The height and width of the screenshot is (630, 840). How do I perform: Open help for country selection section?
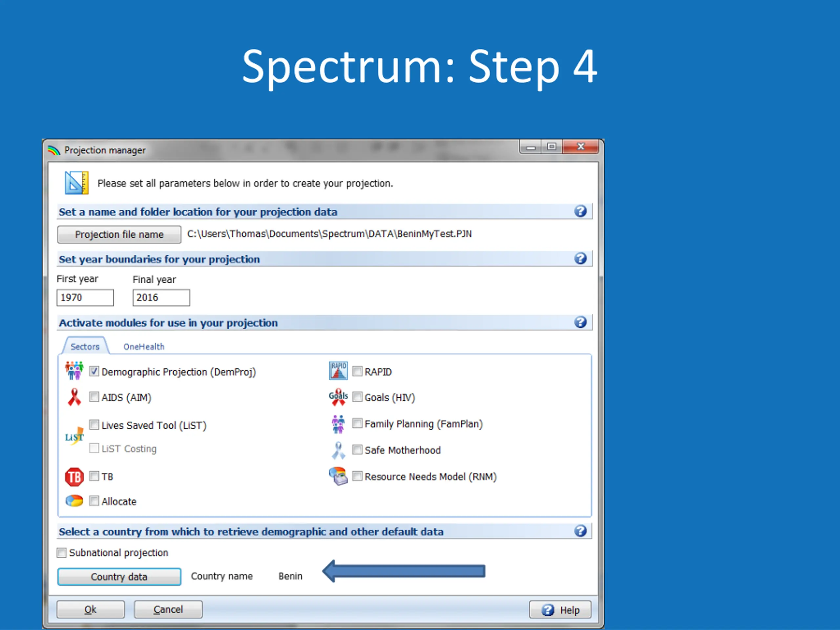(580, 531)
